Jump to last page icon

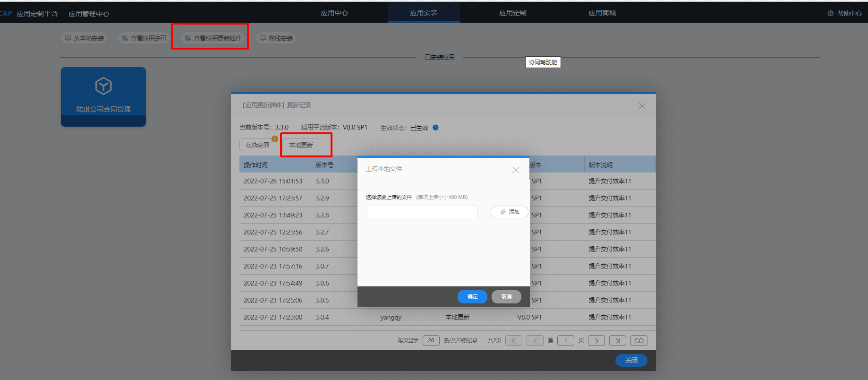click(618, 340)
